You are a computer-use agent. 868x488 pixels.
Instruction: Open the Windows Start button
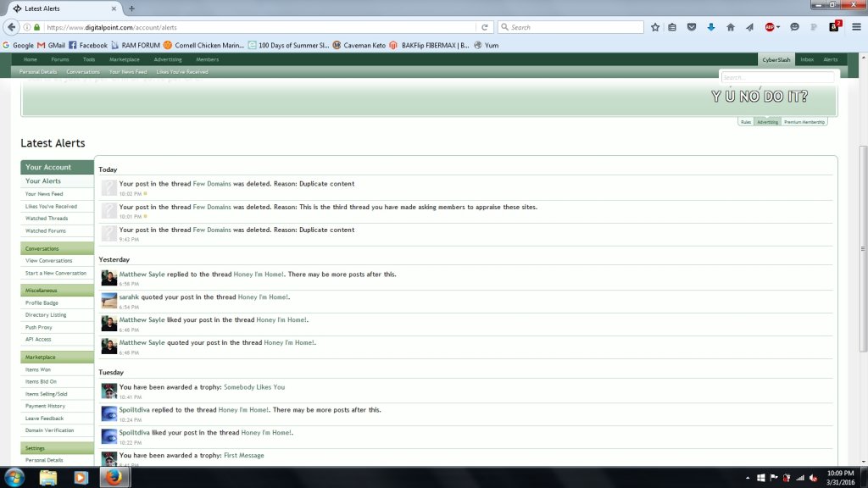click(14, 477)
